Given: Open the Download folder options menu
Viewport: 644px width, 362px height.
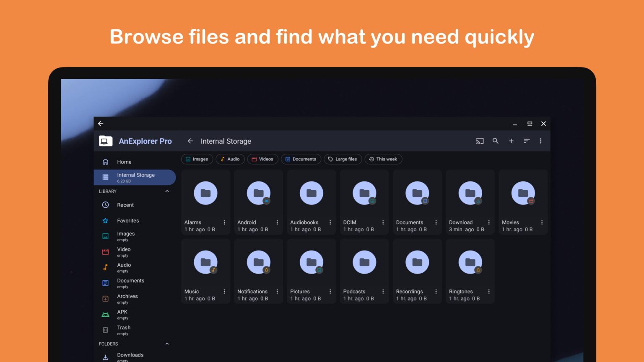Looking at the screenshot, I should (x=489, y=222).
